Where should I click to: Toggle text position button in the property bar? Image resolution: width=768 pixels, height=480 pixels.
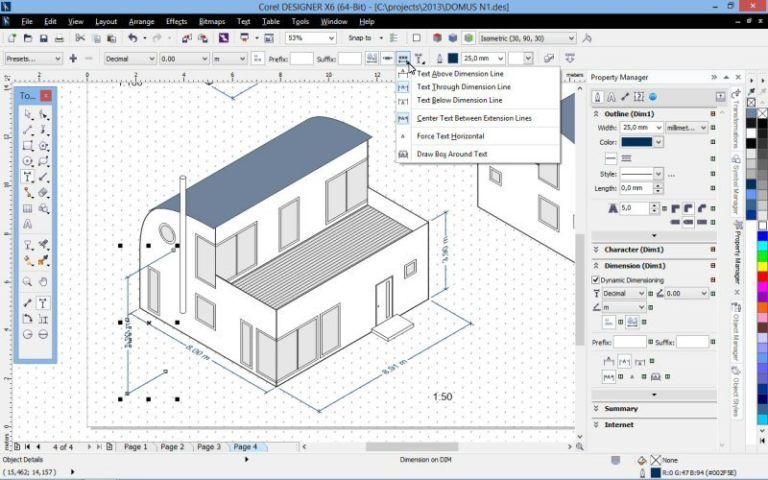click(403, 58)
